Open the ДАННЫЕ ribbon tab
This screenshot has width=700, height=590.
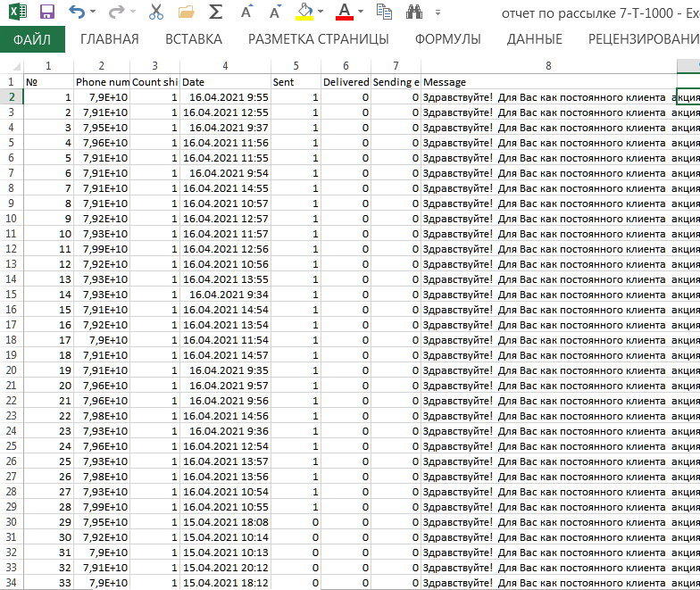coord(534,39)
